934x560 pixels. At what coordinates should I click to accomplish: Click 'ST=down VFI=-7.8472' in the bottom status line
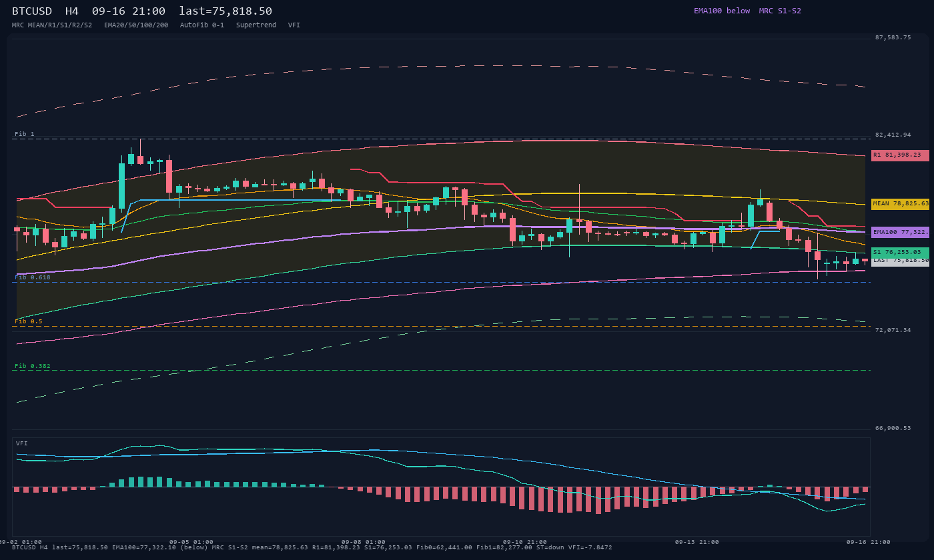[572, 547]
